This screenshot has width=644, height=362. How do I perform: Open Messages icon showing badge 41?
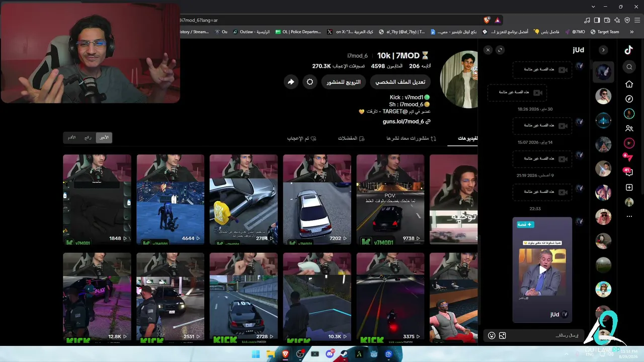629,172
